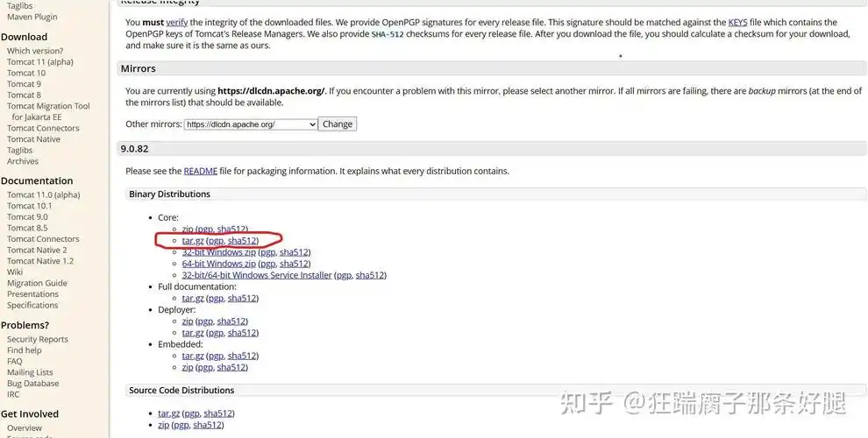The width and height of the screenshot is (868, 438).
Task: Open pgp for Windows Service Installer
Action: coord(345,275)
